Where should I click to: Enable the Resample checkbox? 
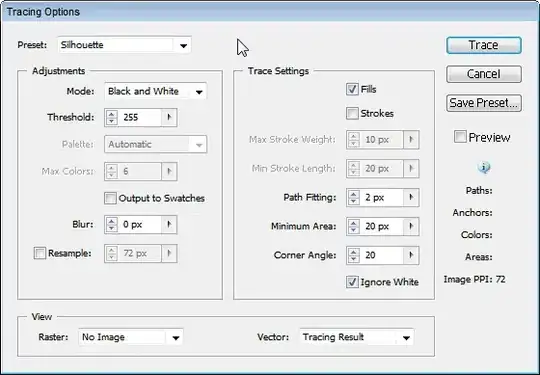tap(40, 253)
